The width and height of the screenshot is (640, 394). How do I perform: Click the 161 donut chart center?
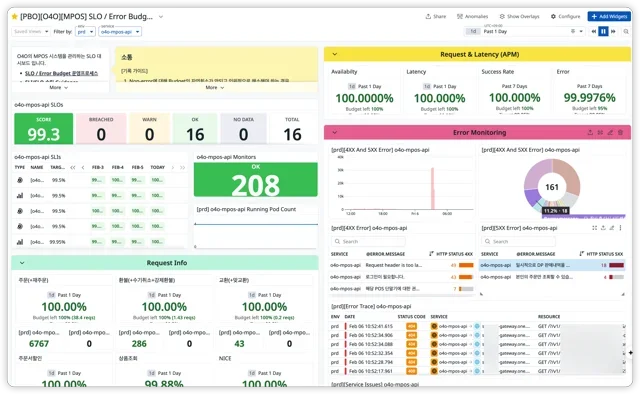pyautogui.click(x=552, y=187)
